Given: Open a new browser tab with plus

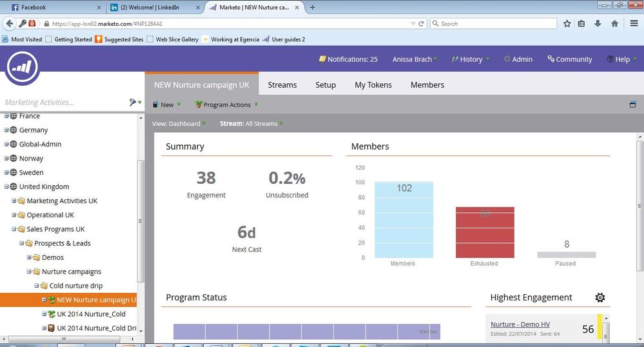Looking at the screenshot, I should pos(312,7).
